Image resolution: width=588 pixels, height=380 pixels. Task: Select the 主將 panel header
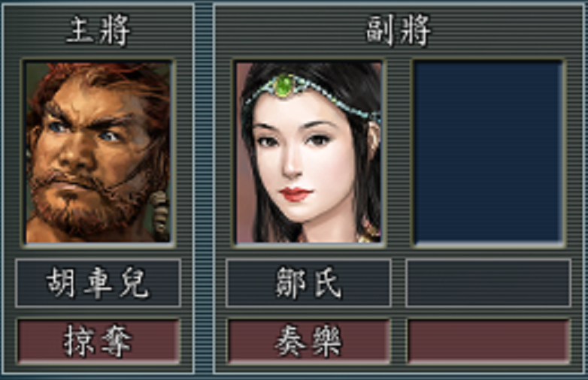(x=99, y=31)
